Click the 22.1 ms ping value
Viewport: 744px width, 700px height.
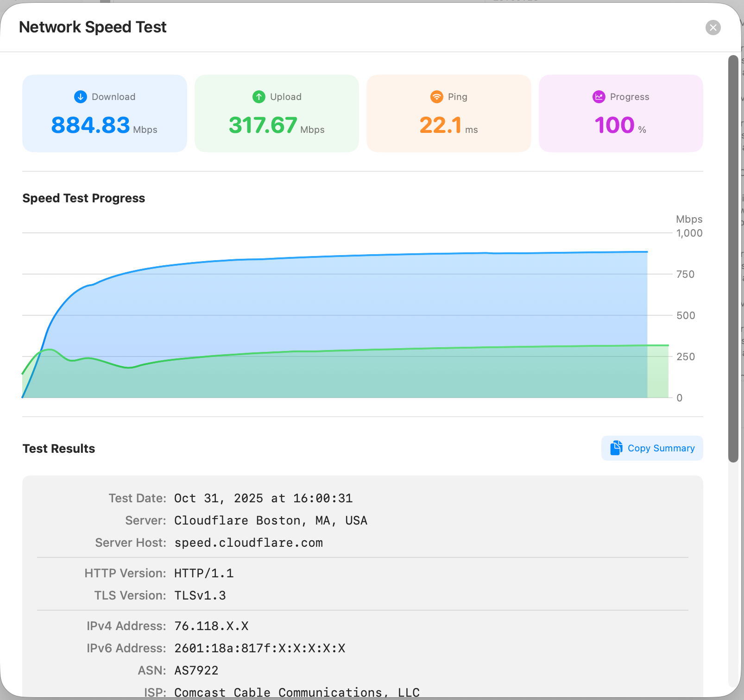(x=441, y=125)
